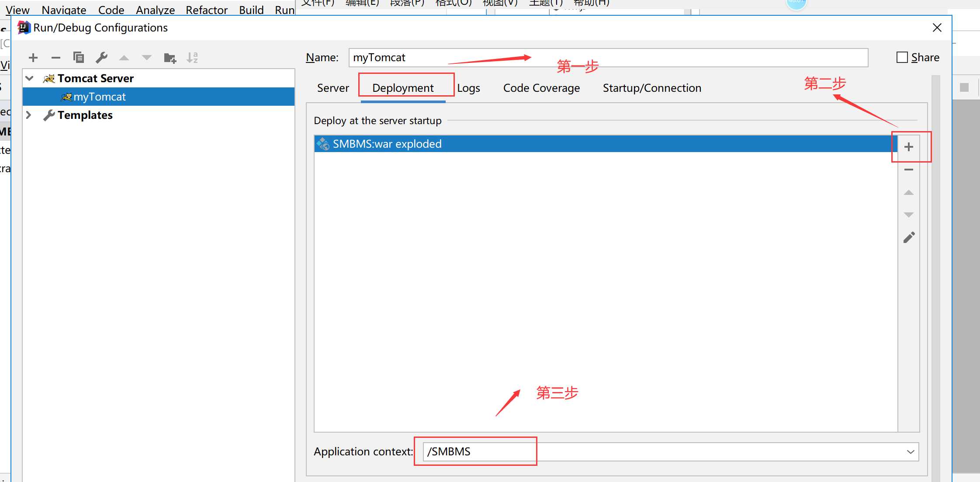This screenshot has height=482, width=980.
Task: Add new configuration with plus icon
Action: 33,58
